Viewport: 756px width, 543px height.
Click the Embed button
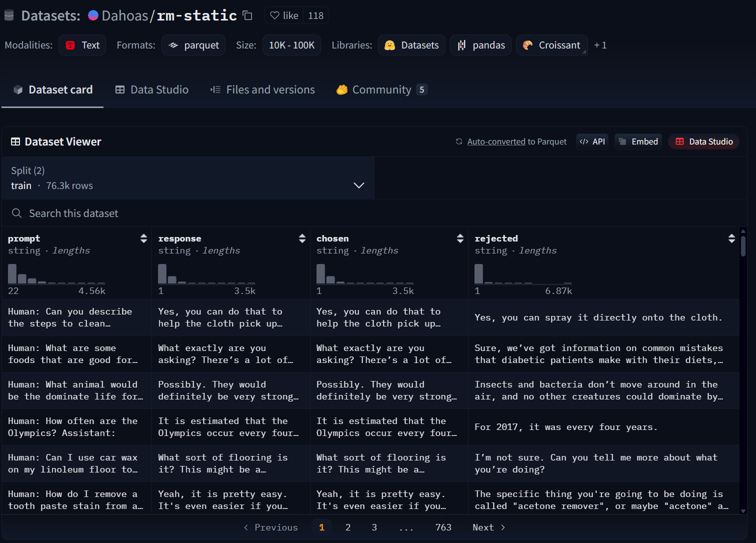pyautogui.click(x=638, y=141)
